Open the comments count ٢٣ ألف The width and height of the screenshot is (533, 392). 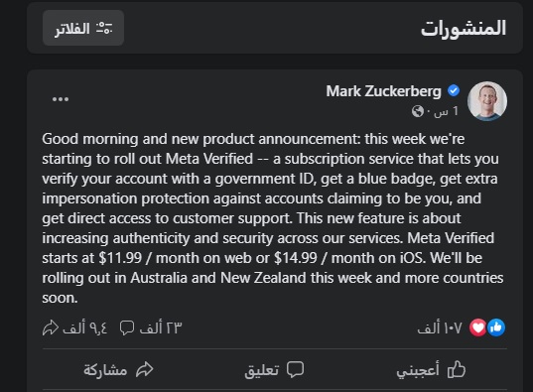(x=161, y=327)
